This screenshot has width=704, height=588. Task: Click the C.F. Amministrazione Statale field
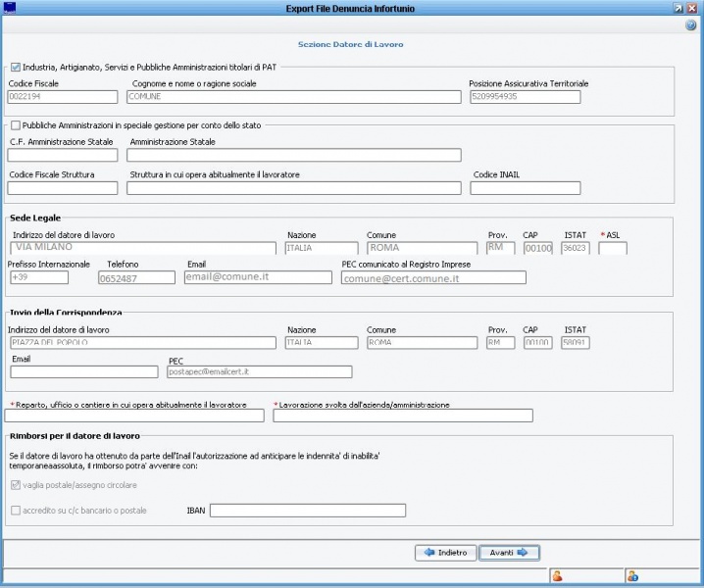[x=63, y=155]
